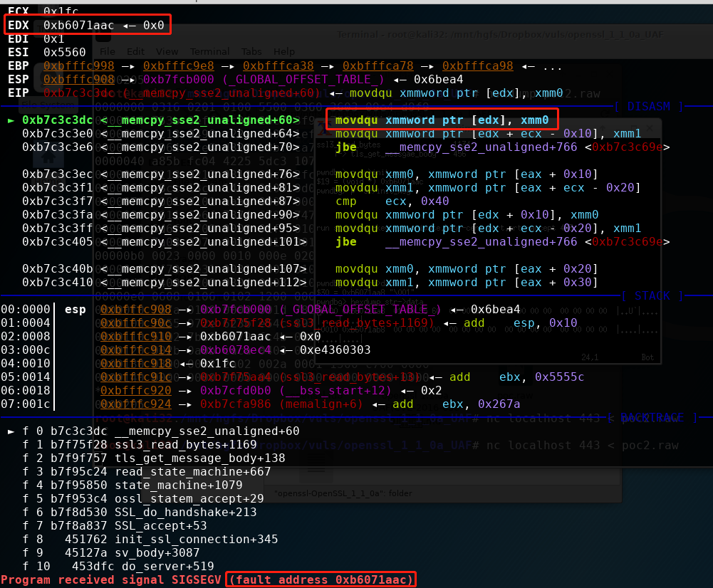Select disasm line __memcpy_sse2_unaligned+90
Screen dimensions: 713x588
(x=161, y=214)
